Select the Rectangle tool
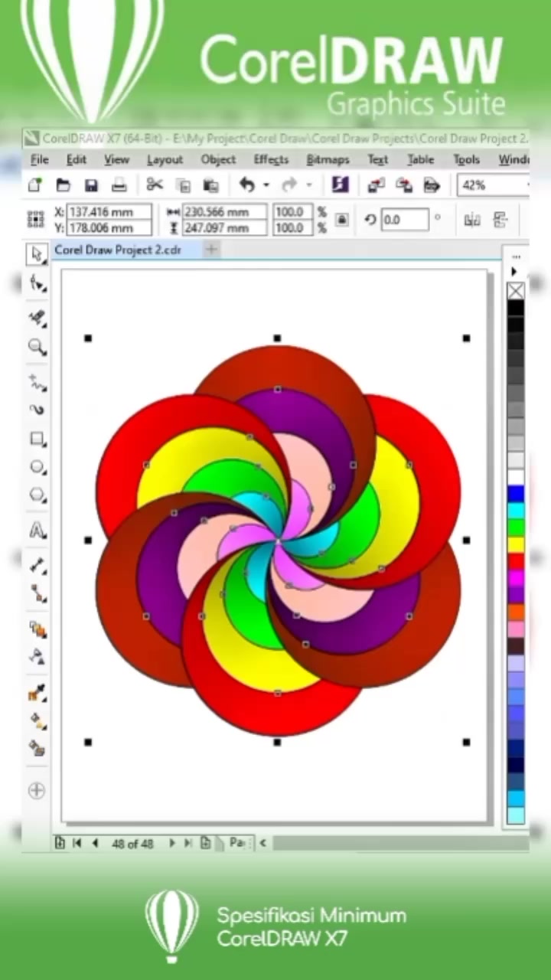This screenshot has width=551, height=980. (x=37, y=439)
